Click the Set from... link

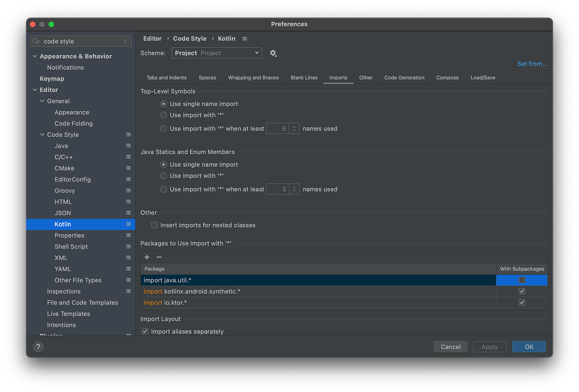tap(532, 64)
